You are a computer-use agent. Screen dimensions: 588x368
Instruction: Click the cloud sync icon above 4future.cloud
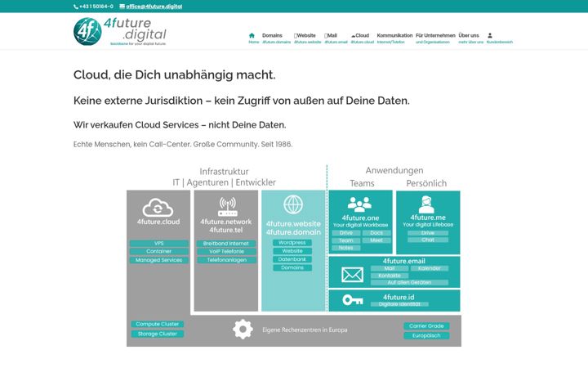[x=158, y=208]
